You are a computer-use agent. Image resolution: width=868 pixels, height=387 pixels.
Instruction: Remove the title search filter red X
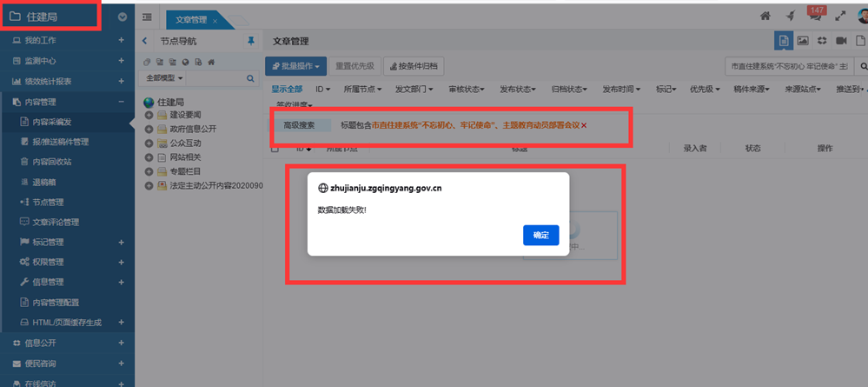pyautogui.click(x=584, y=125)
